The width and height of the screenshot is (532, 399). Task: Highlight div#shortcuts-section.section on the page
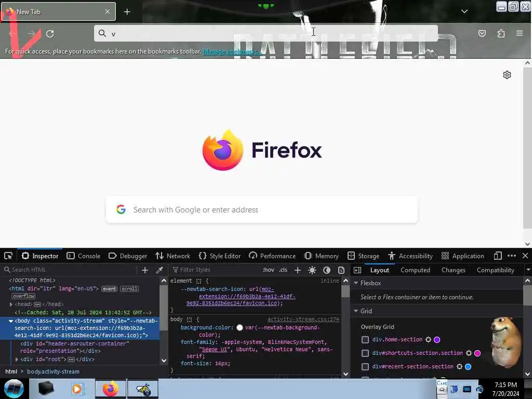(469, 353)
